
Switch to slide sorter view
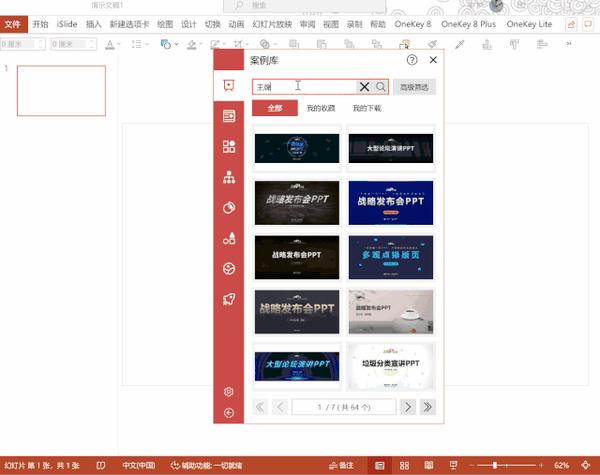[404, 465]
